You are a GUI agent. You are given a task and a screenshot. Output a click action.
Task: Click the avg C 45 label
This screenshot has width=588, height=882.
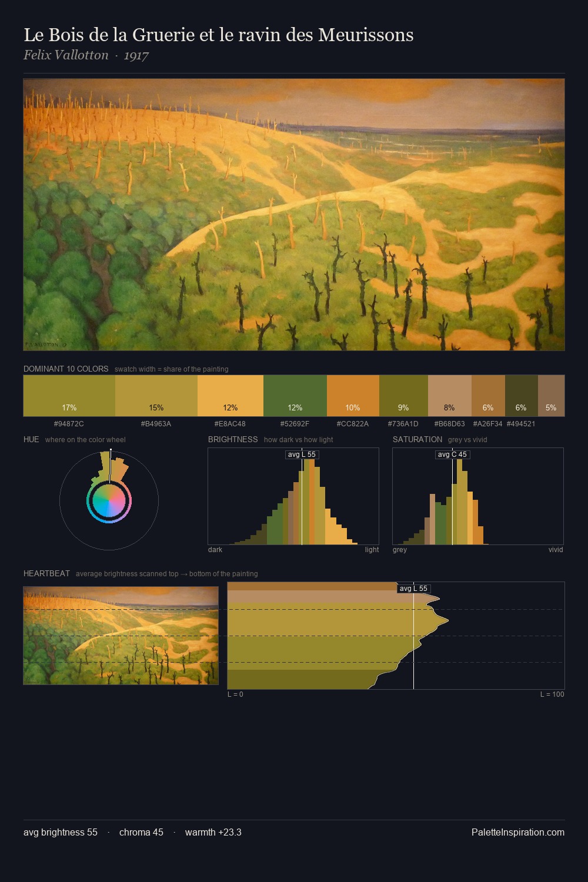pyautogui.click(x=452, y=455)
